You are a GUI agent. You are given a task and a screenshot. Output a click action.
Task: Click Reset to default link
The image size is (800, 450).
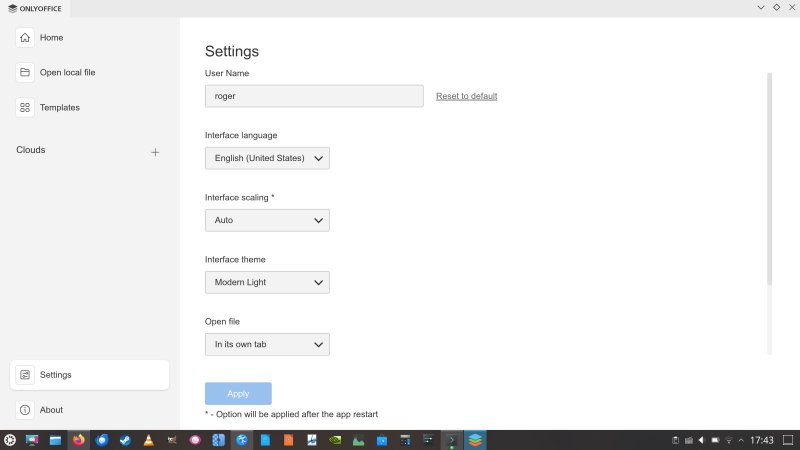point(466,96)
